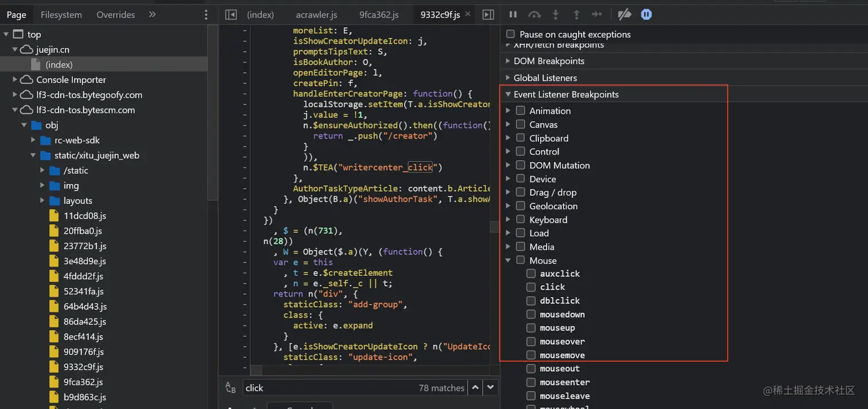This screenshot has height=409, width=868.
Task: Deactivate all breakpoints
Action: (x=625, y=14)
